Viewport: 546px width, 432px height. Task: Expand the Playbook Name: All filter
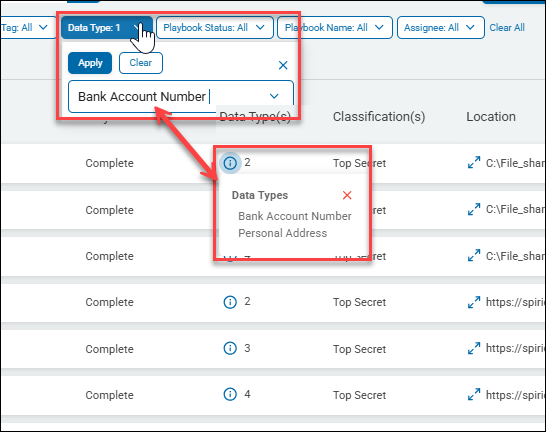pyautogui.click(x=335, y=28)
